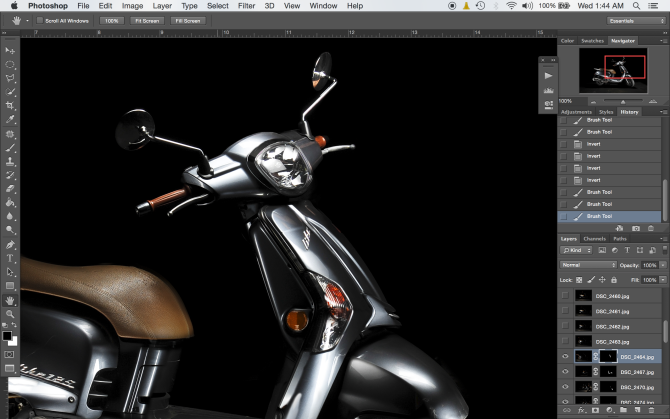Screen dimensions: 670x419
Task: Open the blend mode Normal dropdown
Action: coord(586,265)
